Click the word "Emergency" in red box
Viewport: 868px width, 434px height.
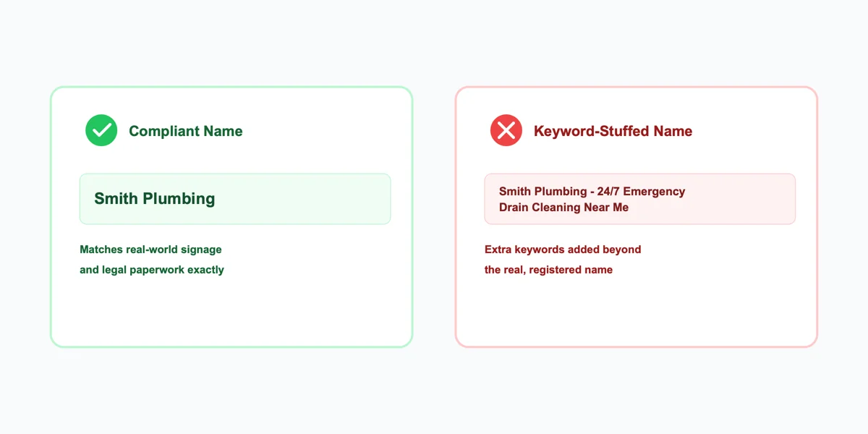pyautogui.click(x=654, y=192)
